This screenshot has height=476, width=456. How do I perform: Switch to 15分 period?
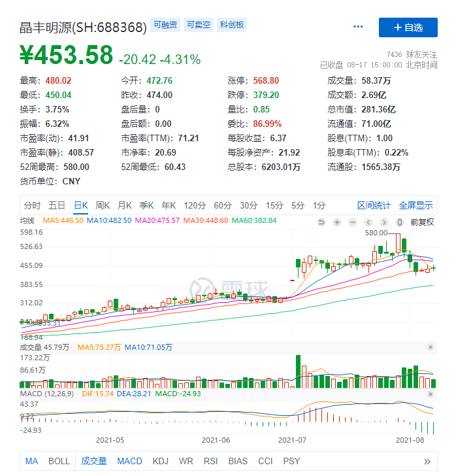coord(274,205)
